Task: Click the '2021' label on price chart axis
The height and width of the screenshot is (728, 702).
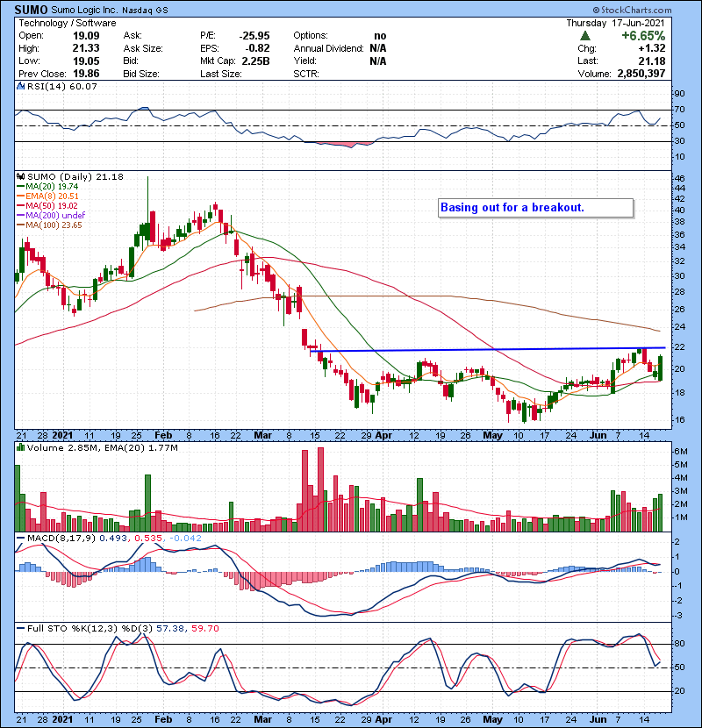Action: point(62,435)
